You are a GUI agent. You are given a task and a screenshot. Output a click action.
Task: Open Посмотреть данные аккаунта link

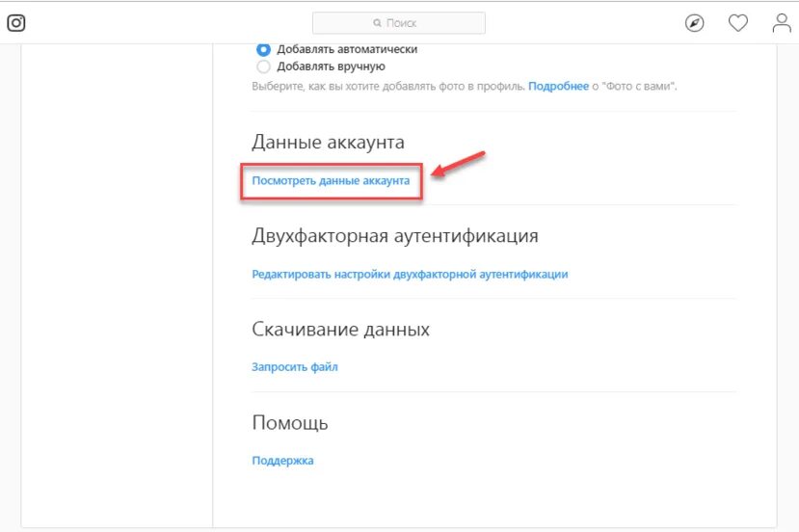pos(331,180)
